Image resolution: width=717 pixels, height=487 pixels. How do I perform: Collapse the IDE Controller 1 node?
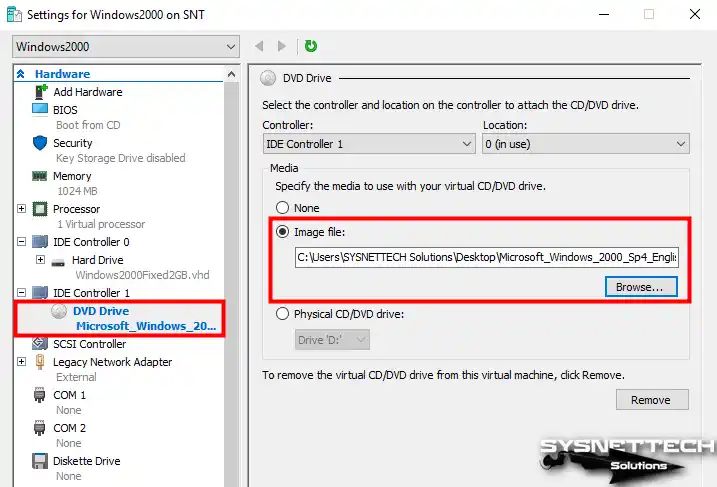[x=21, y=292]
